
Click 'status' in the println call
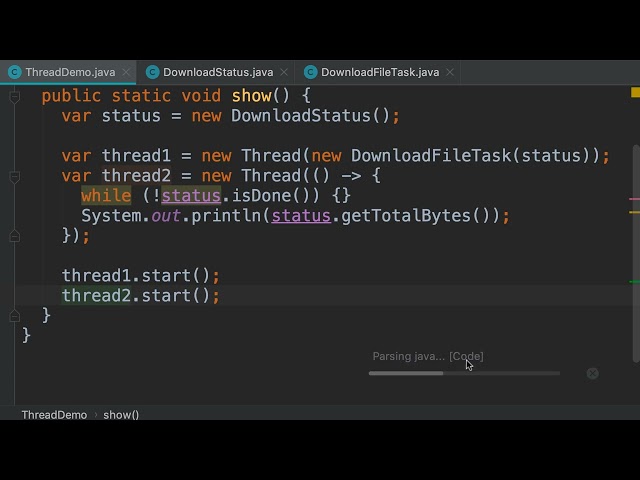(x=301, y=216)
